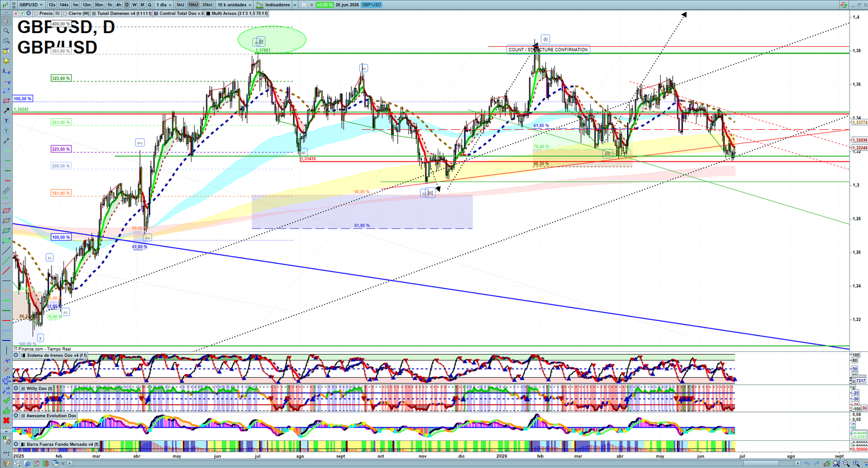Click the Indicadores chart icon
This screenshot has width=868, height=468.
tap(259, 5)
